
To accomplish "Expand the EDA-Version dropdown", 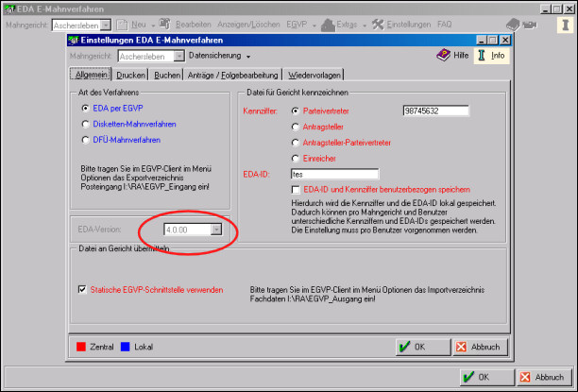I will coord(217,229).
